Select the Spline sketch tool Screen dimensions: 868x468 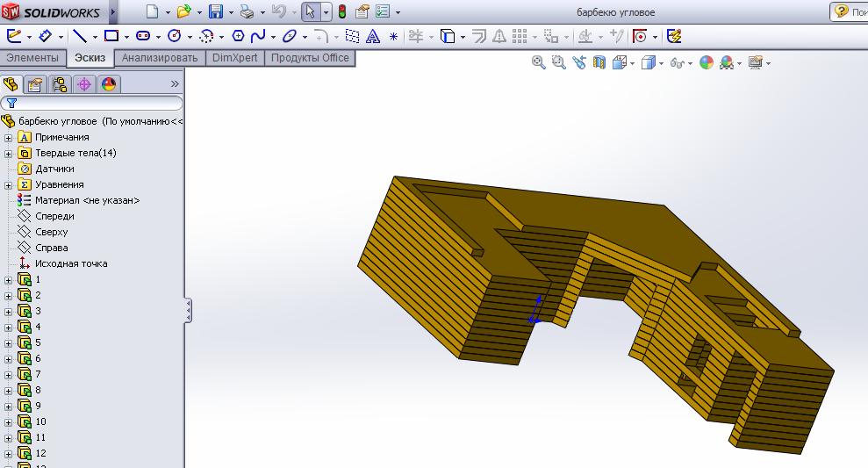coord(257,36)
